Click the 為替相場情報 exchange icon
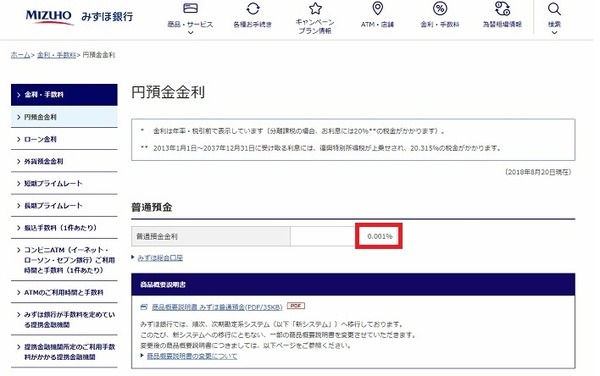This screenshot has height=376, width=600. 502,8
